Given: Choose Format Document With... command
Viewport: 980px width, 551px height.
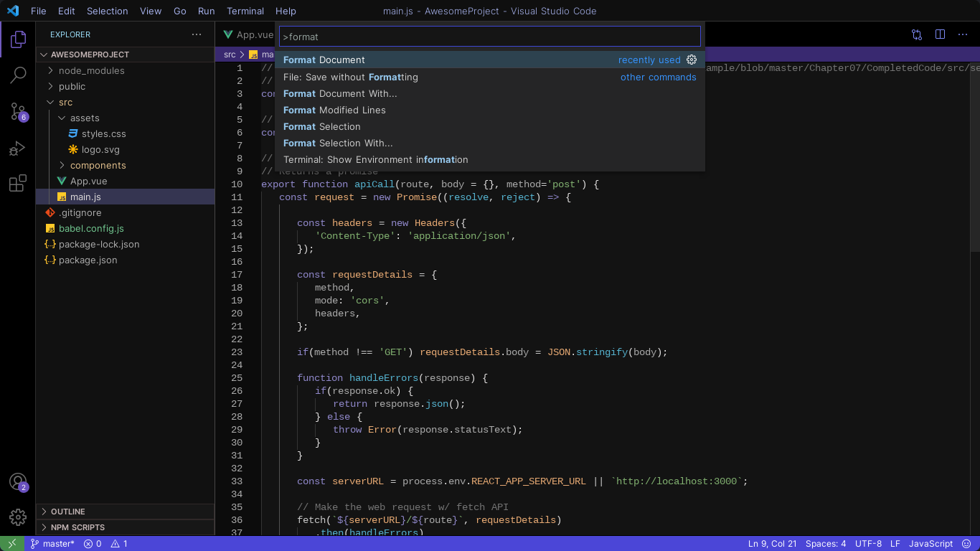Looking at the screenshot, I should [490, 93].
